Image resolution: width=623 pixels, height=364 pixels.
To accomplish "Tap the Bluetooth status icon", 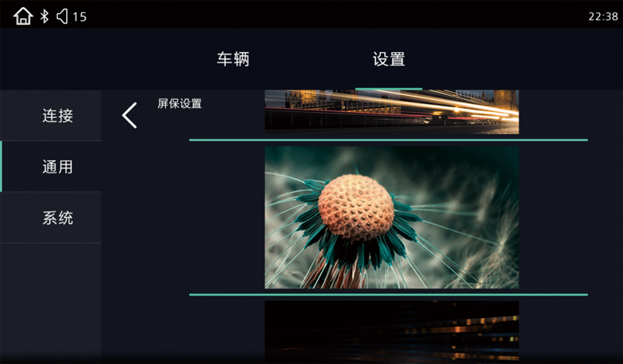I will click(44, 16).
